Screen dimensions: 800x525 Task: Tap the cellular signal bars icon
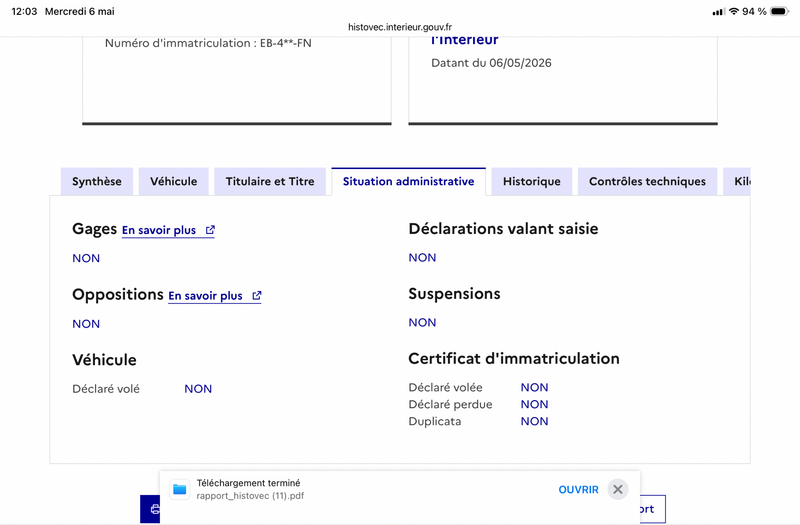tap(718, 12)
